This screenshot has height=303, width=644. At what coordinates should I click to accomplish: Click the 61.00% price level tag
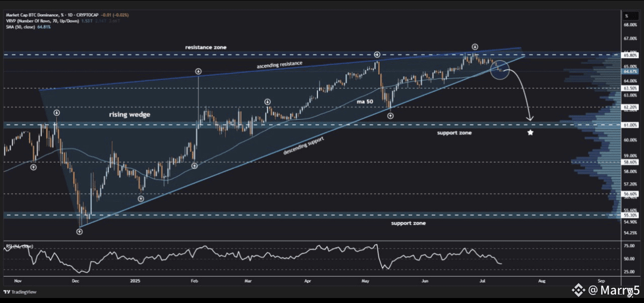pos(630,125)
